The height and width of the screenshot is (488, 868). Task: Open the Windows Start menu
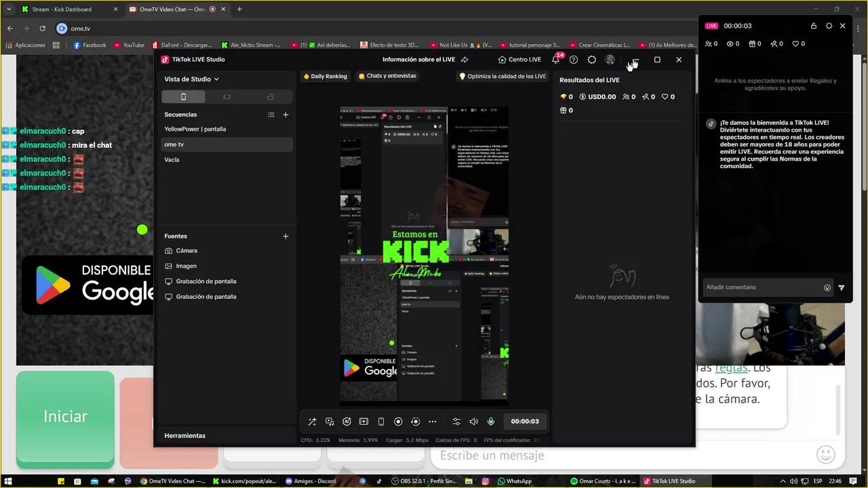coord(9,481)
